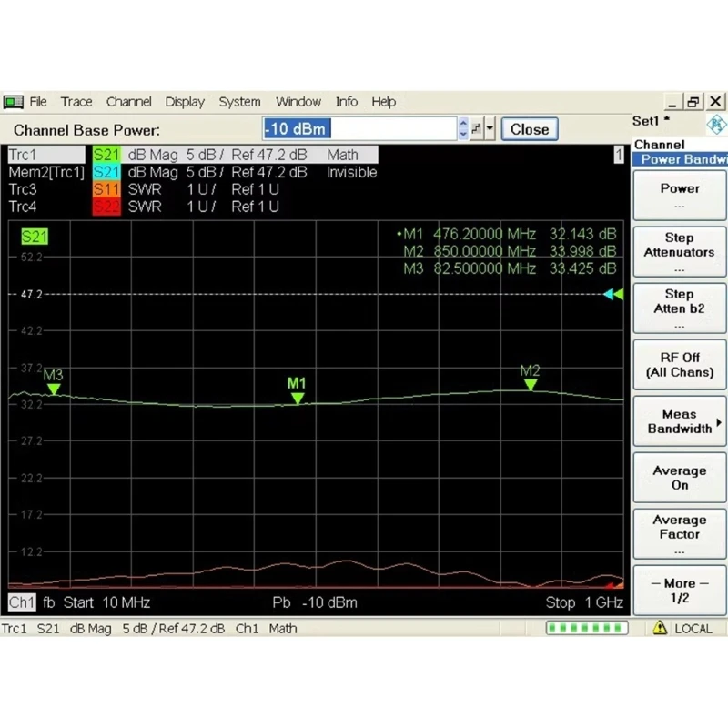The image size is (728, 728).
Task: Open the Help menu
Action: click(383, 102)
